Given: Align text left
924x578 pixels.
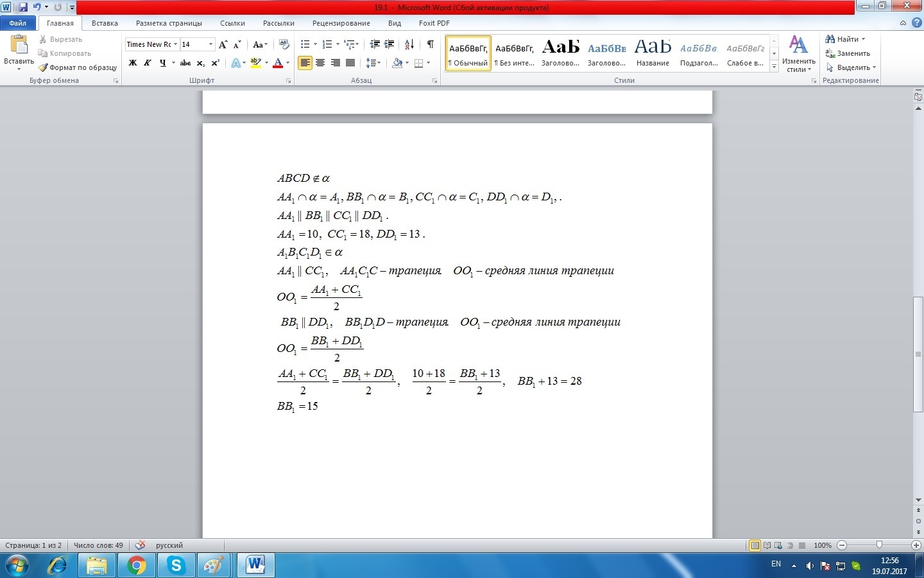Looking at the screenshot, I should coord(305,63).
